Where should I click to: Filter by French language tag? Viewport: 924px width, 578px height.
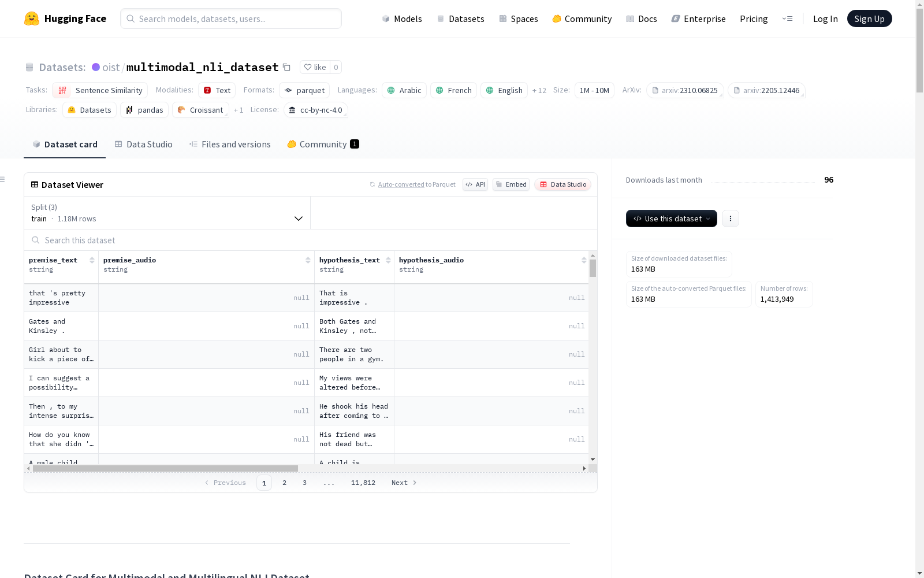click(x=453, y=90)
